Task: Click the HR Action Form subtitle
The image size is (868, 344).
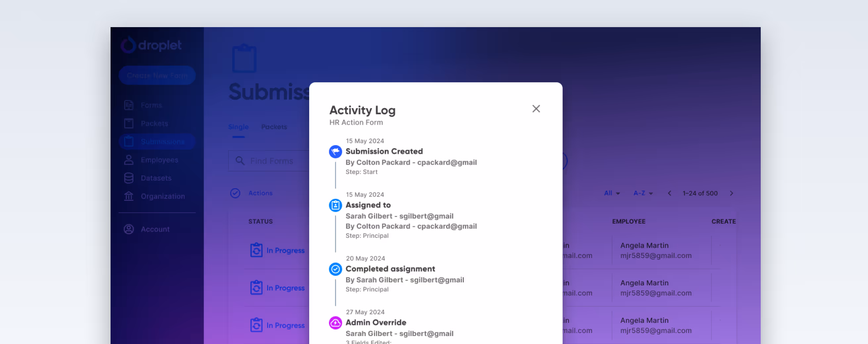Action: pos(356,122)
